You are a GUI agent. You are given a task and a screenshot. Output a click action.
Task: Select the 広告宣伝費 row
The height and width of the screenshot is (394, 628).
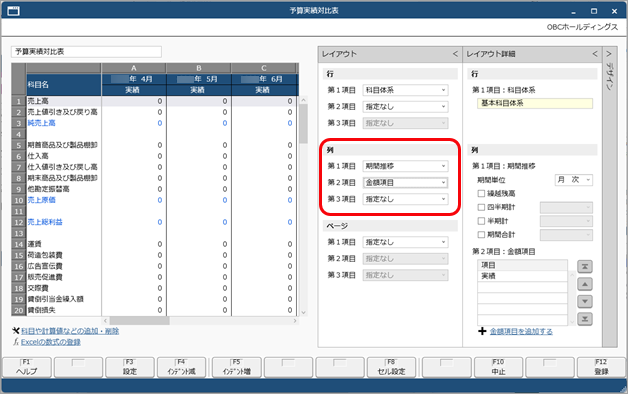tap(155, 266)
